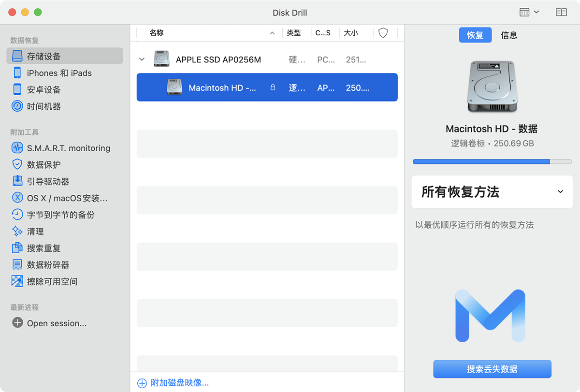580x392 pixels.
Task: Open the view mode dropdown in title bar
Action: [529, 13]
